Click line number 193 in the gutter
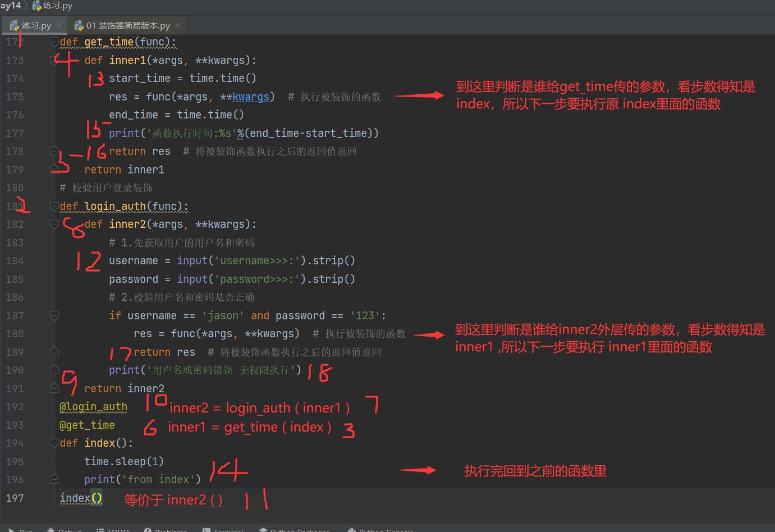Image resolution: width=775 pixels, height=532 pixels. click(x=15, y=425)
